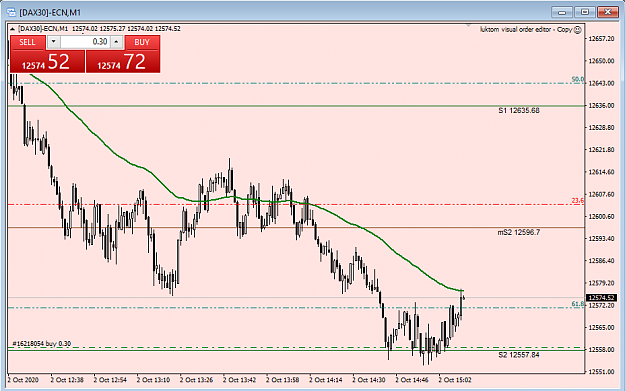Click the 12600.60 price scale value
The height and width of the screenshot is (391, 625).
601,216
